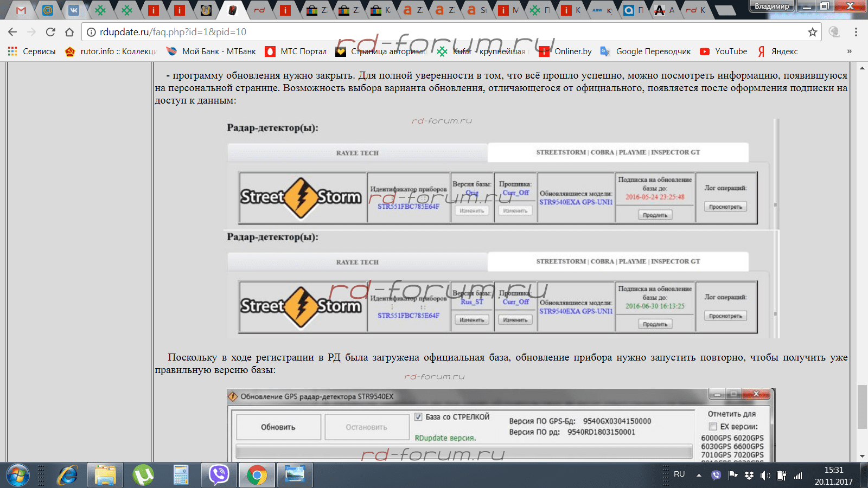The width and height of the screenshot is (868, 488).
Task: Click device ID STR551FBC785E64F in the lower panel
Action: click(x=409, y=316)
